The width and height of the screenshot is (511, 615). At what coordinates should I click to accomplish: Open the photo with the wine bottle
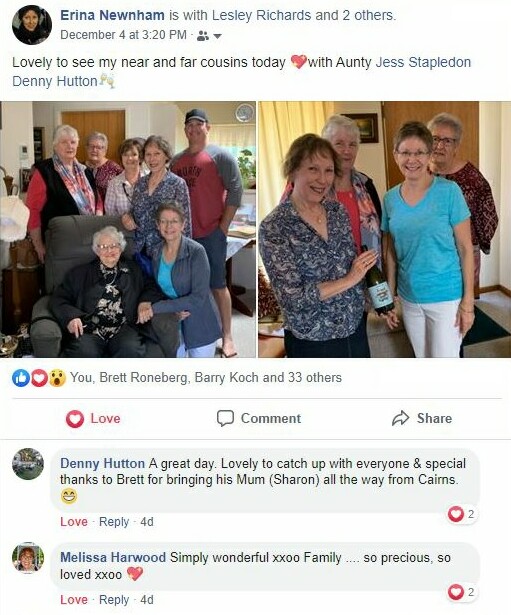pos(385,229)
